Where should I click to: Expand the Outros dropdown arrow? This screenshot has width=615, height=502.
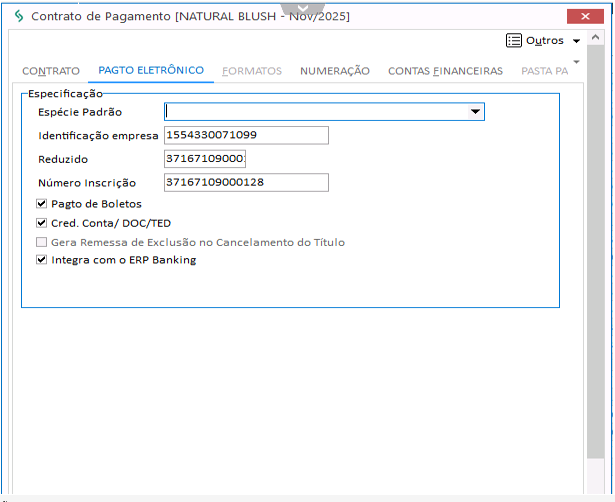pos(576,41)
